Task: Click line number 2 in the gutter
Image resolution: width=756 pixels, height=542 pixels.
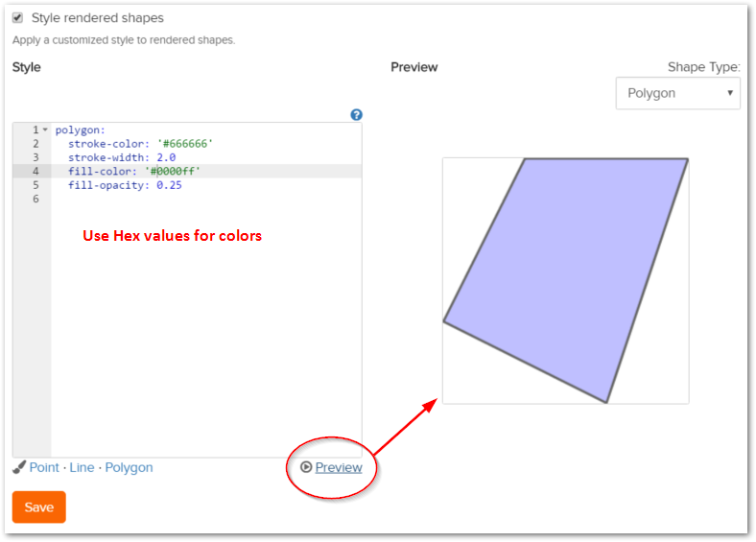Action: point(35,144)
